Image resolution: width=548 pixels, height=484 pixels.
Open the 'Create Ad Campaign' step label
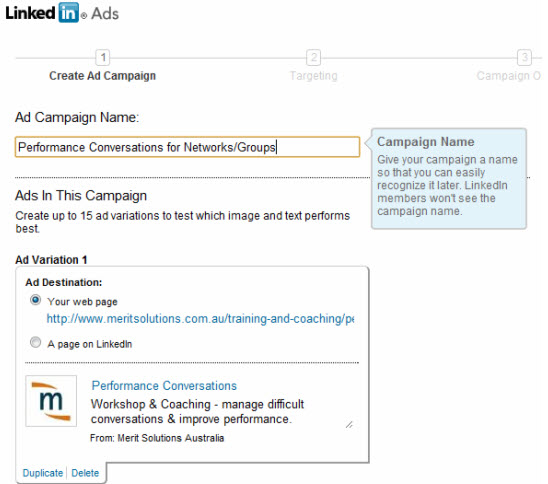(102, 76)
